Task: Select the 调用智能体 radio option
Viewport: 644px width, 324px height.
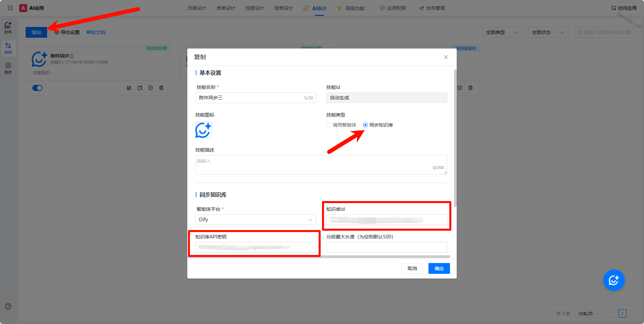Action: pyautogui.click(x=329, y=125)
